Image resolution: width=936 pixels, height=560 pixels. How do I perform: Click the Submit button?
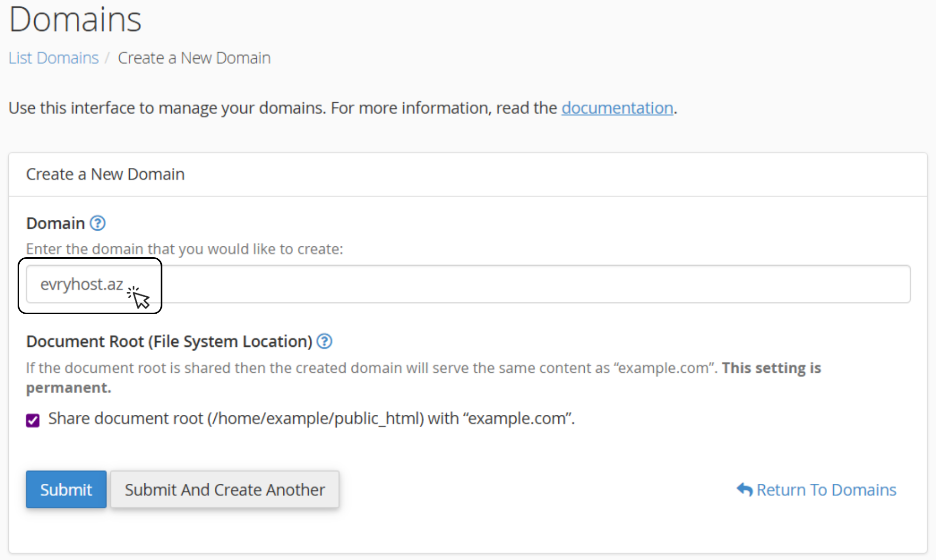click(x=66, y=489)
